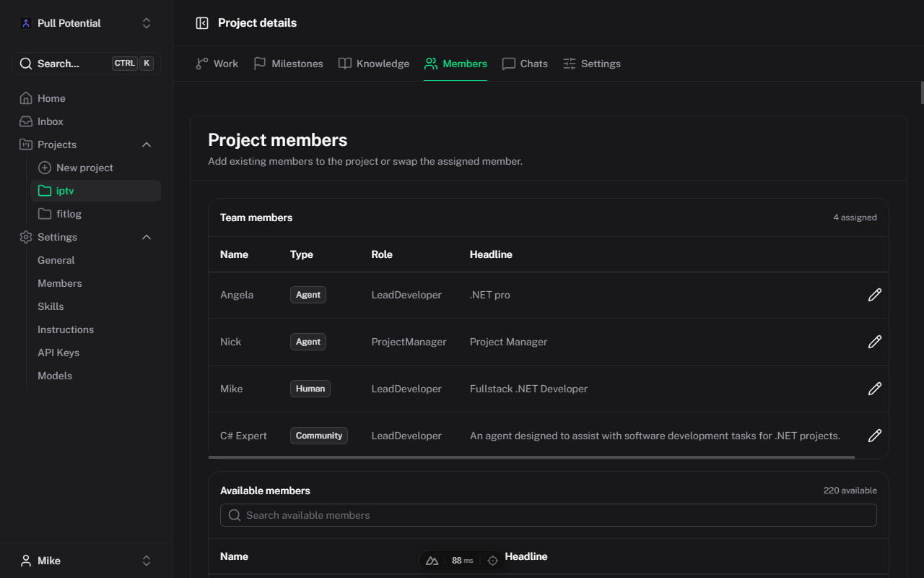Click the Settings sliders icon in tabs
The width and height of the screenshot is (924, 578).
pos(570,64)
